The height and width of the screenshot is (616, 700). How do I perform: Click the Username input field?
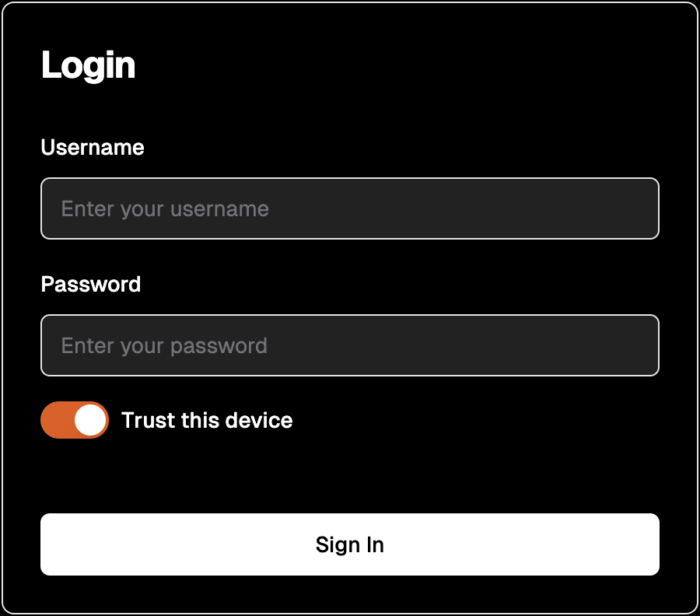349,208
